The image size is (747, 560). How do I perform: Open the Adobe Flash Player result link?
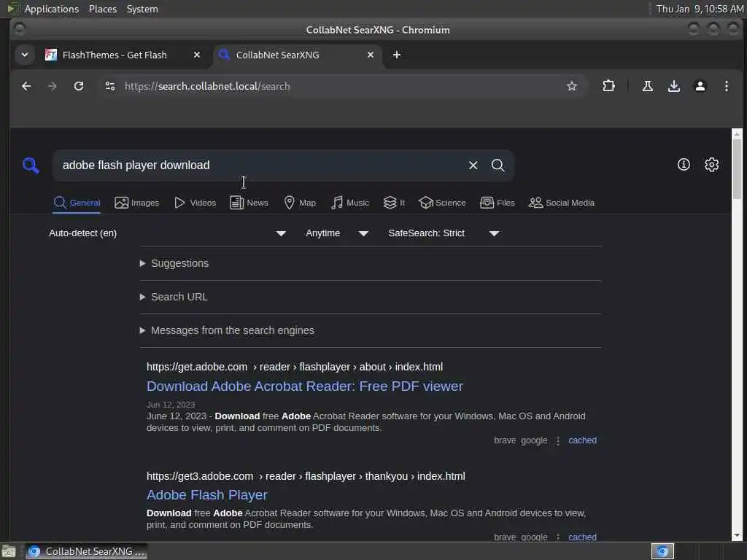(x=206, y=495)
